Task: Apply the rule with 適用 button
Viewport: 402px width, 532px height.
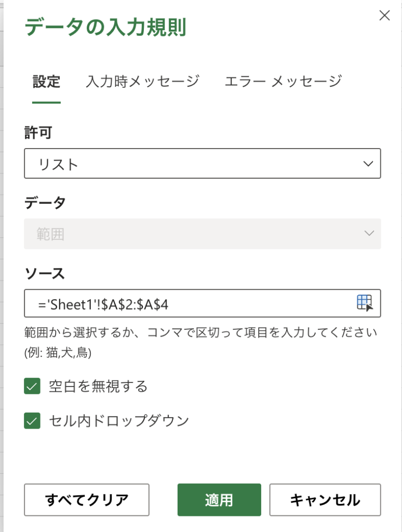Action: click(219, 500)
